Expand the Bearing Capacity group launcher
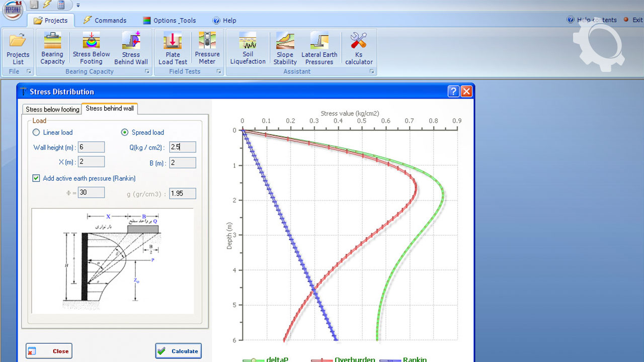The image size is (644, 362). [x=147, y=72]
